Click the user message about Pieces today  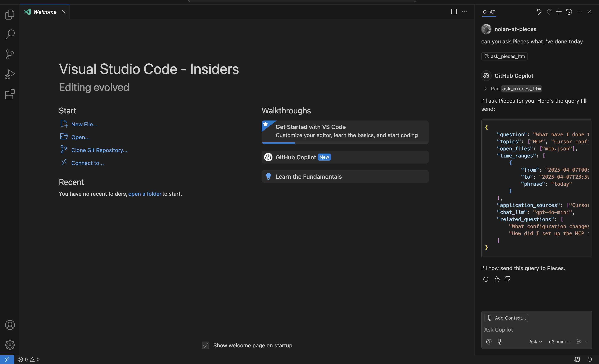coord(532,42)
